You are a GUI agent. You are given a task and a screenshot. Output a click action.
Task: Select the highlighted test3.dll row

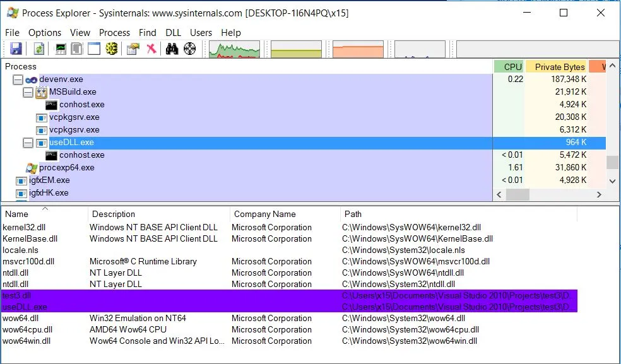point(290,295)
